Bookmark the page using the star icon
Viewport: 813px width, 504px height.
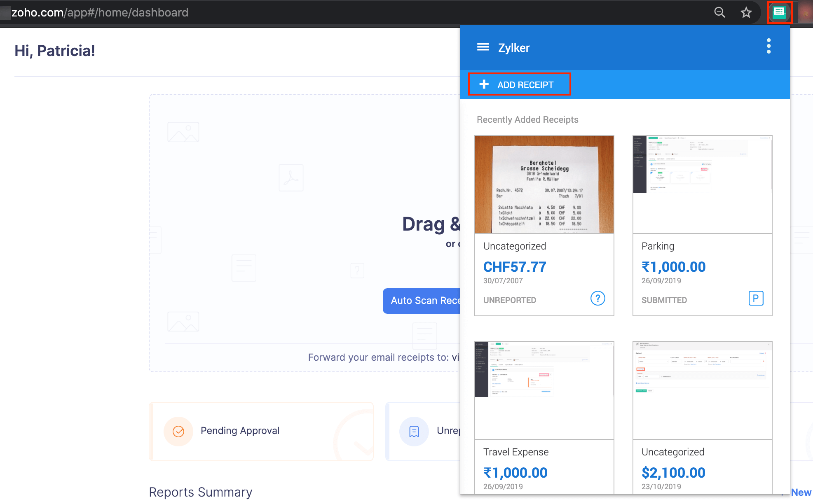(x=746, y=12)
